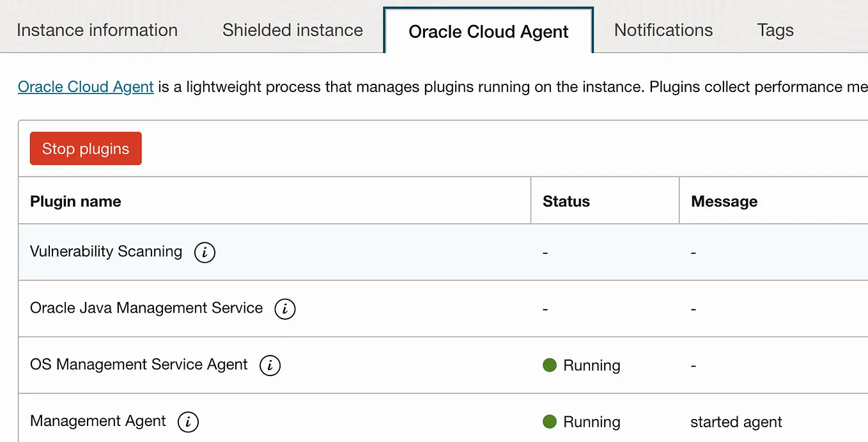The width and height of the screenshot is (868, 442).
Task: Select the Vulnerability Scanning row name
Action: point(106,251)
